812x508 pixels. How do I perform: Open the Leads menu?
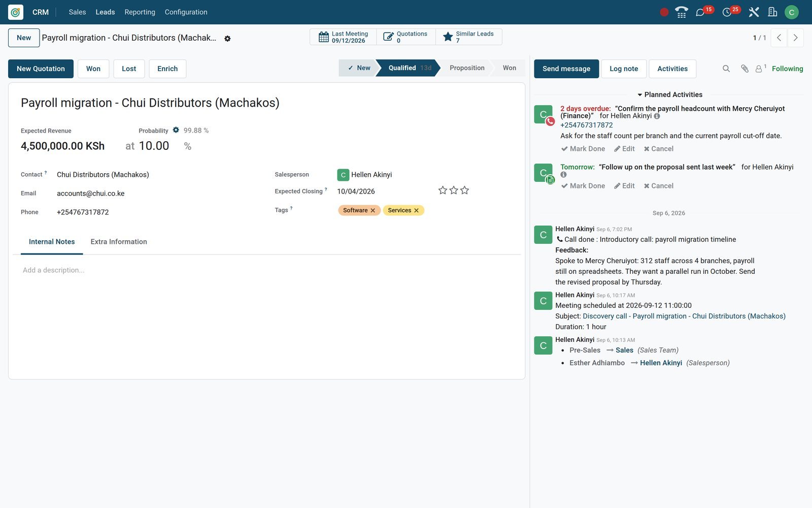105,12
